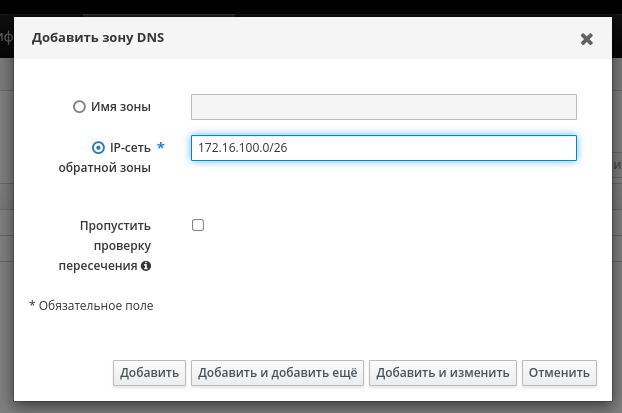Screen dimensions: 622x413
Task: Select the "IP-сеть обратной зоны" radio button
Action: click(98, 148)
